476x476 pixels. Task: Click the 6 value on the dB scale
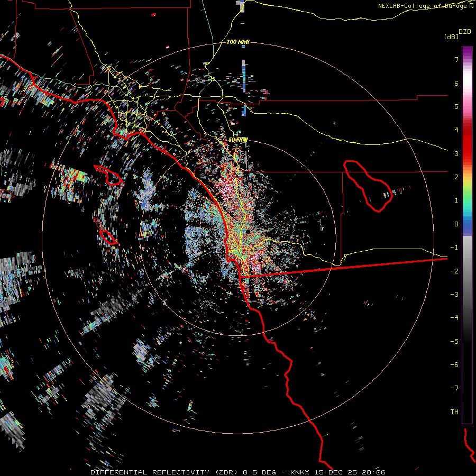coord(456,83)
